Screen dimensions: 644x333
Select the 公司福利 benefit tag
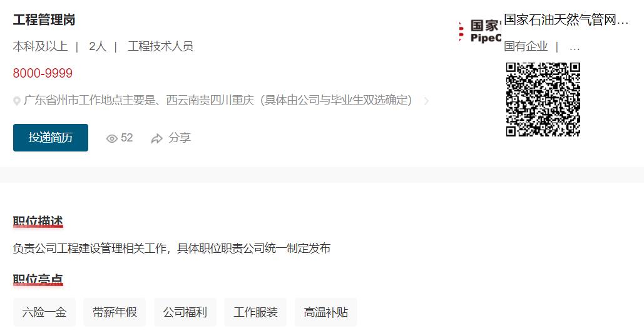[185, 312]
